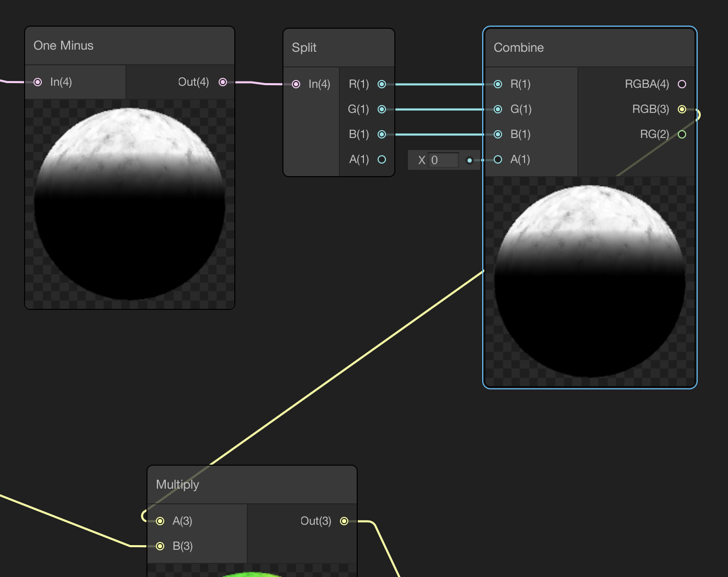Viewport: 728px width, 577px height.
Task: Click the X value field feeding the Combine A input
Action: tap(444, 160)
